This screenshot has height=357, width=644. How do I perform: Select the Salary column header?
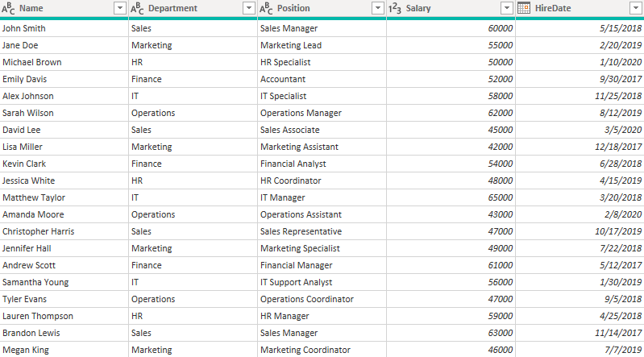451,8
